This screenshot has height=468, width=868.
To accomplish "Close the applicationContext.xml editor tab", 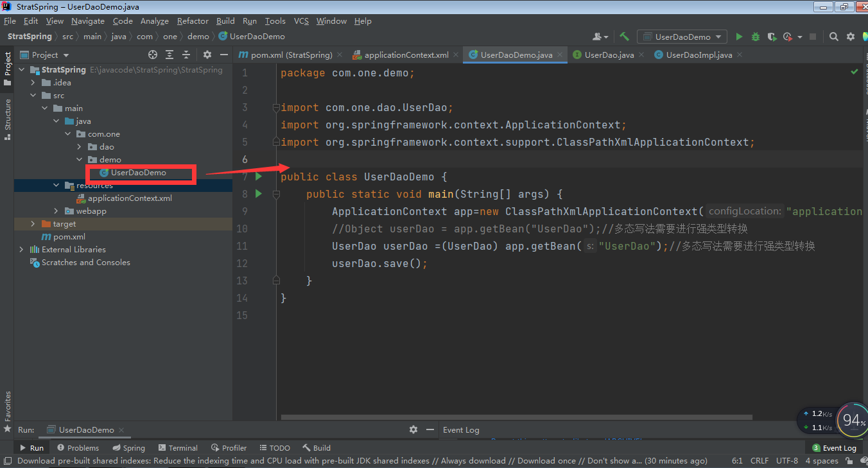I will point(456,55).
